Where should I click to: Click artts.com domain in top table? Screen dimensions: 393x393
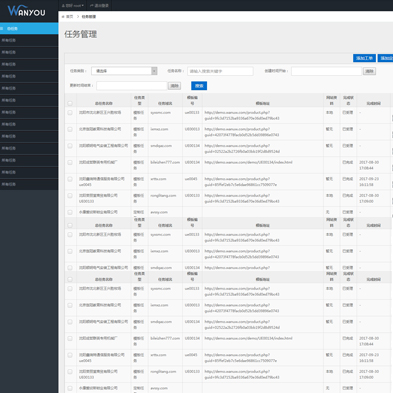[158, 179]
